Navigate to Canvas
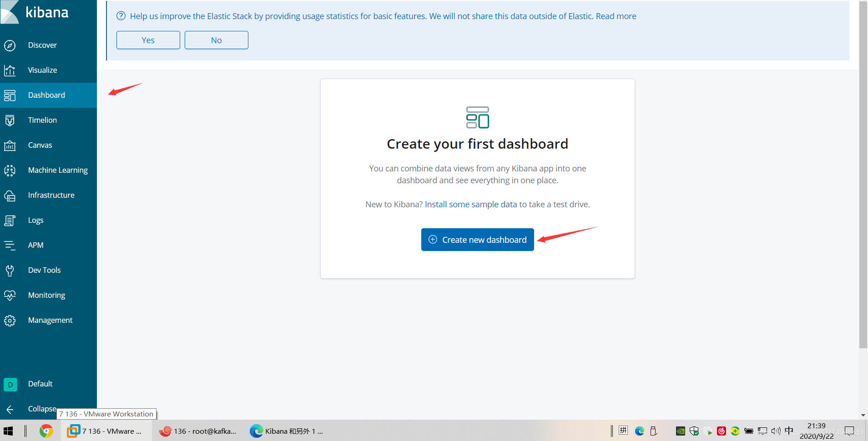The image size is (868, 441). [40, 145]
